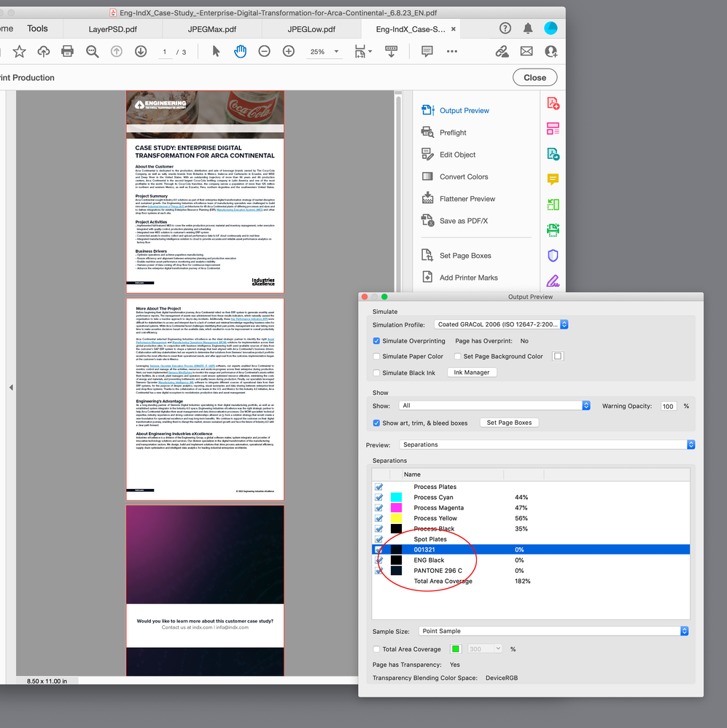The height and width of the screenshot is (728, 727).
Task: Open Export PDF teal sidebar icon
Action: point(553,154)
